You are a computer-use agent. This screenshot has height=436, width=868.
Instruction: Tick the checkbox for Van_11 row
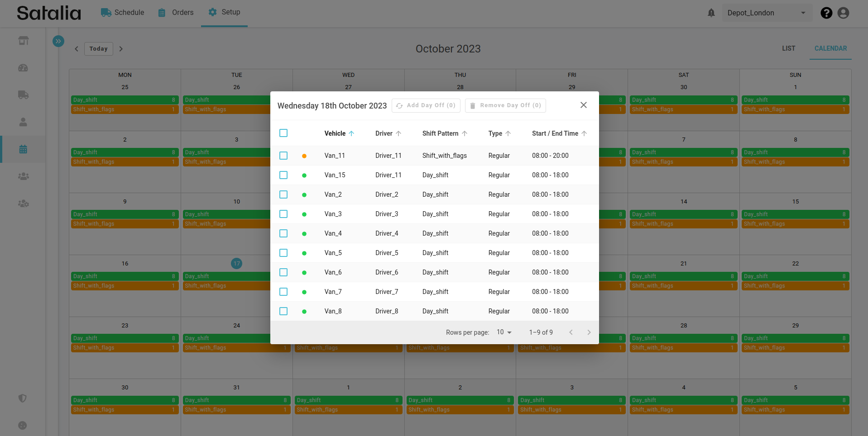click(283, 156)
